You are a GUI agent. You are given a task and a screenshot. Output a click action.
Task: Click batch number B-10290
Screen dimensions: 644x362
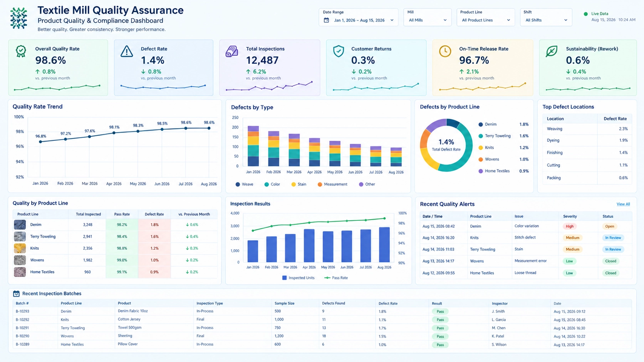22,336
